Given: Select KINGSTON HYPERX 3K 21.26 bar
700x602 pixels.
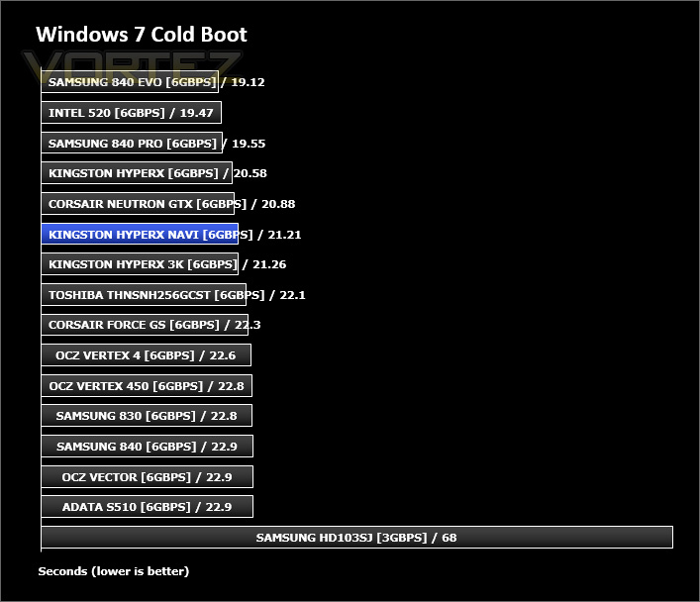Looking at the screenshot, I should (140, 264).
